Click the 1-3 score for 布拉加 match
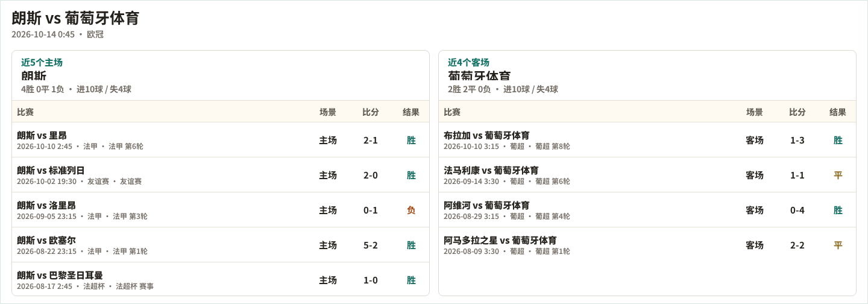Image resolution: width=868 pixels, height=304 pixels. click(797, 140)
